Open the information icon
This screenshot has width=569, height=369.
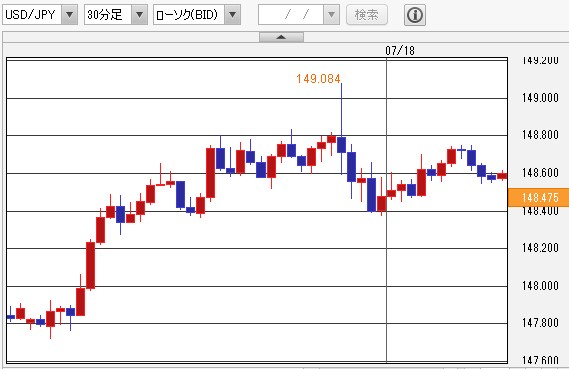415,15
